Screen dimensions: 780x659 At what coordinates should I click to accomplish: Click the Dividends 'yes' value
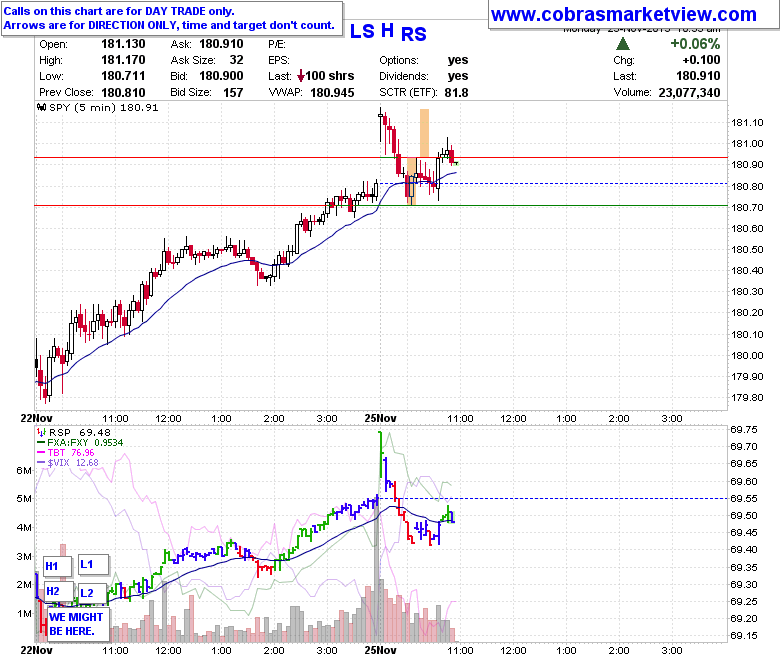click(x=458, y=76)
